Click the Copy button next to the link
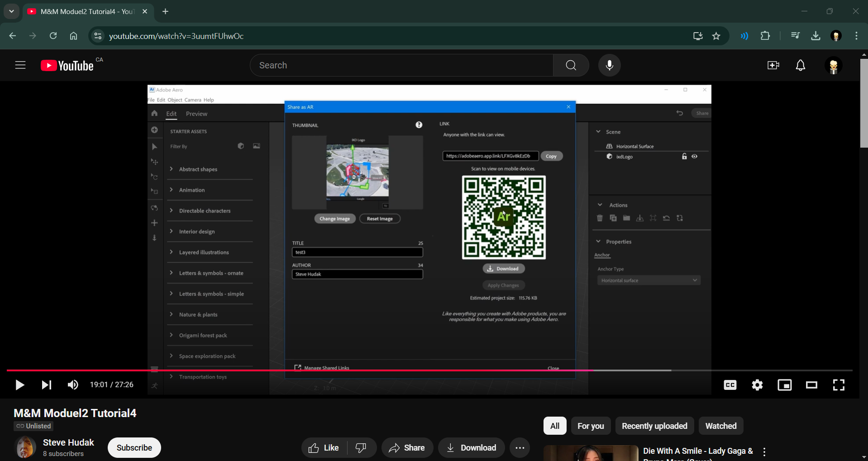Screen dimensions: 868x461 click(551, 156)
